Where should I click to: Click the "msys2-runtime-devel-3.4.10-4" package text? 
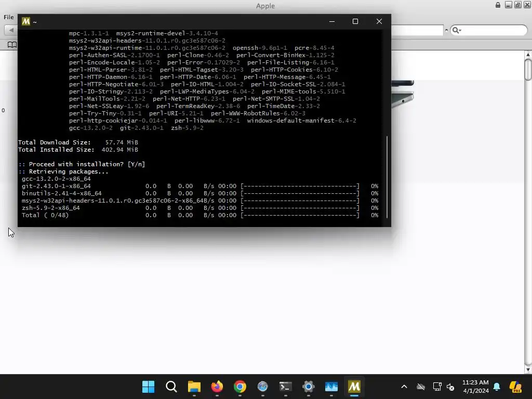pos(167,33)
